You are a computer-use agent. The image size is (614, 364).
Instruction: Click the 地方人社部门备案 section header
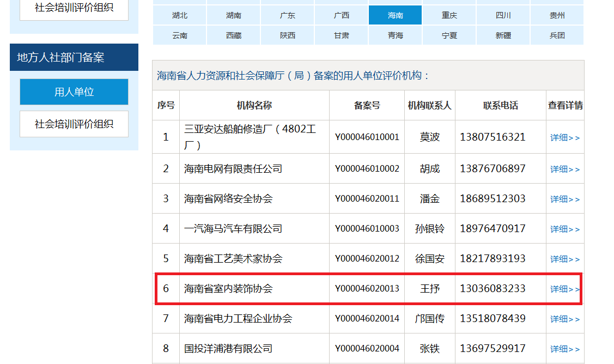(x=74, y=57)
